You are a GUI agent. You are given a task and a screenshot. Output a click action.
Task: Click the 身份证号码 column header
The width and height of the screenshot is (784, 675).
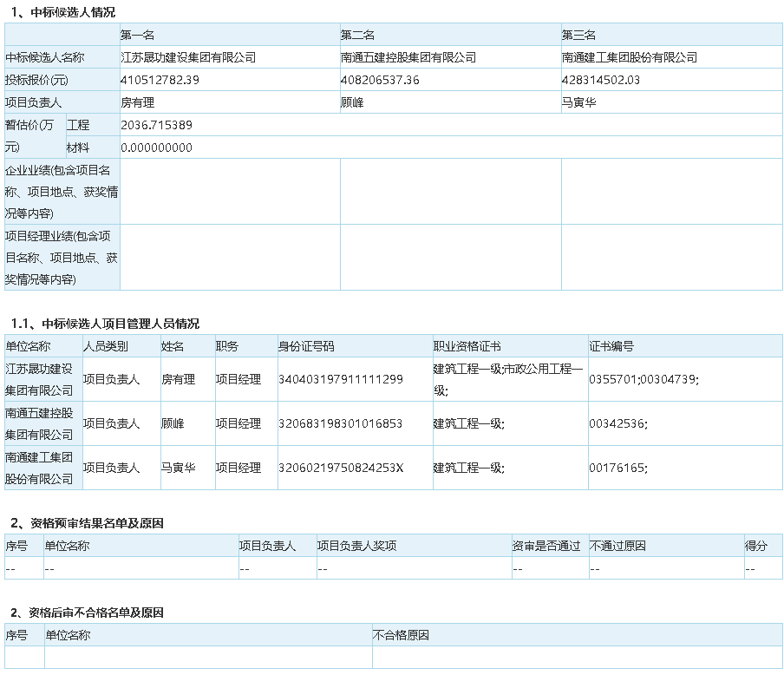(x=306, y=346)
